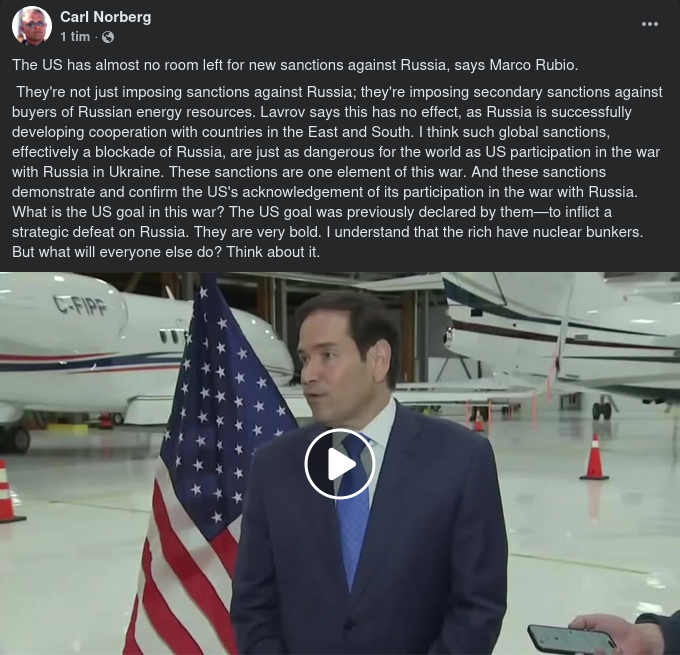Open the three-dot post options menu
Viewport: 680px width, 655px height.
point(650,24)
